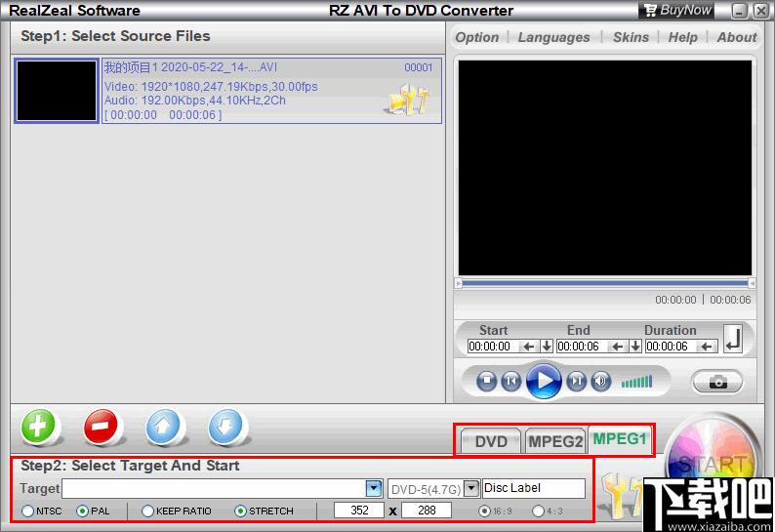Click the seek bar right end arrow
This screenshot has width=775, height=532.
coord(752,283)
